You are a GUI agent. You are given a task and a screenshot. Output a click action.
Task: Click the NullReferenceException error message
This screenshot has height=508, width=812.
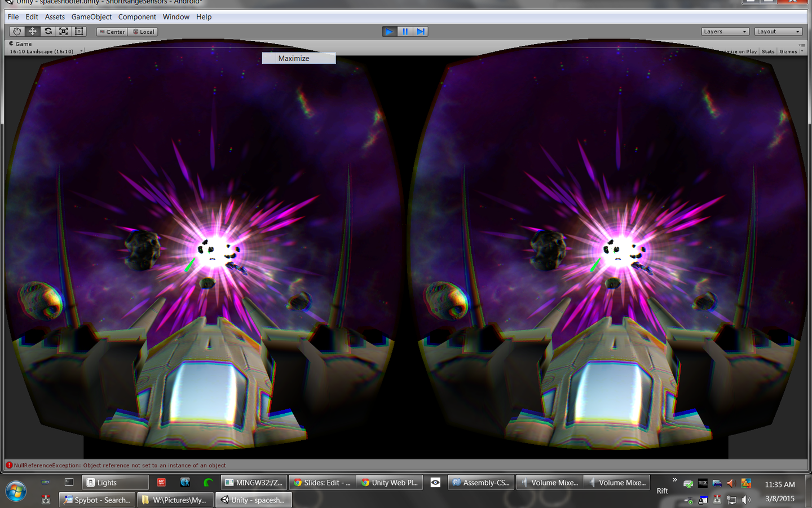click(120, 466)
